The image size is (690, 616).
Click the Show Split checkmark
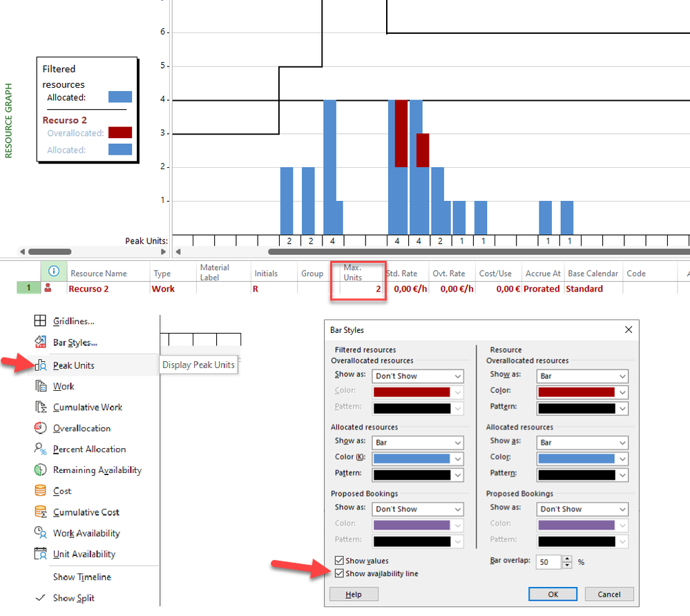41,597
